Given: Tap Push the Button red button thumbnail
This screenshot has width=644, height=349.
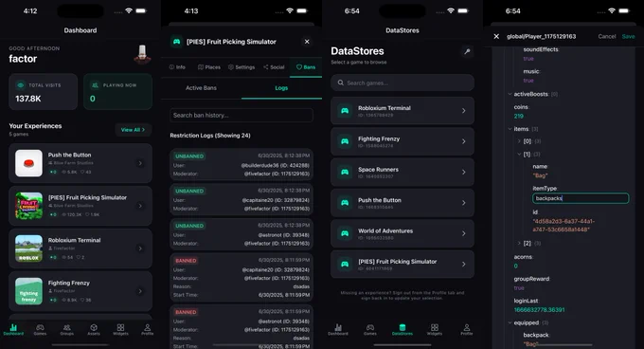Looking at the screenshot, I should (28, 163).
